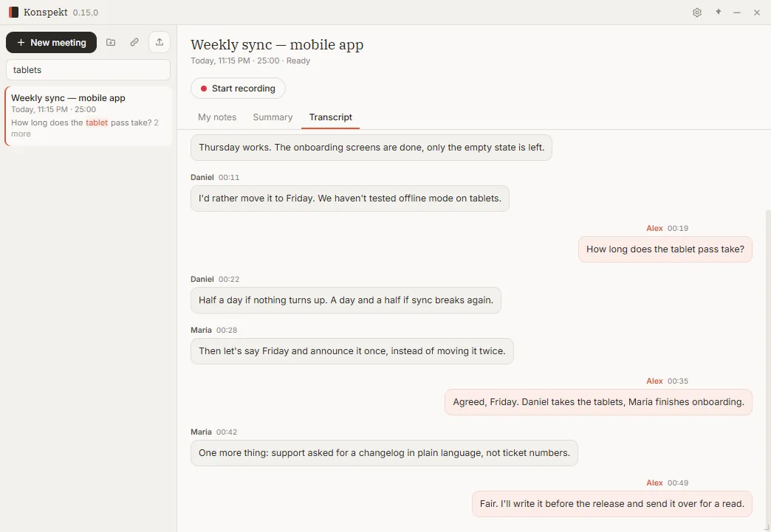Select the Transcript tab
Image resolution: width=771 pixels, height=532 pixels.
pos(330,117)
